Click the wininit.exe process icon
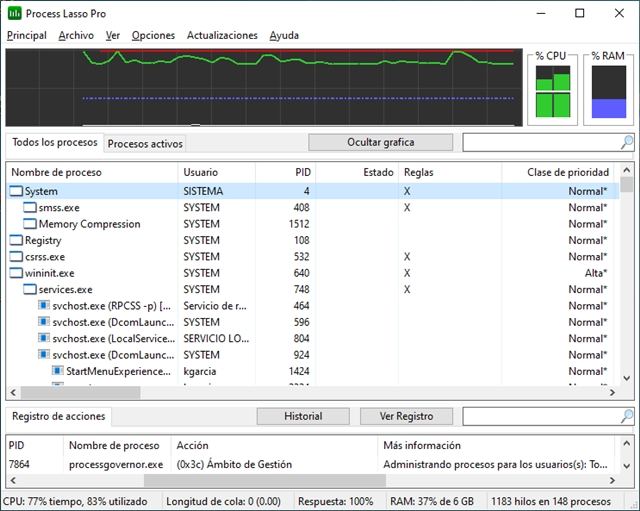The image size is (640, 511). click(16, 273)
